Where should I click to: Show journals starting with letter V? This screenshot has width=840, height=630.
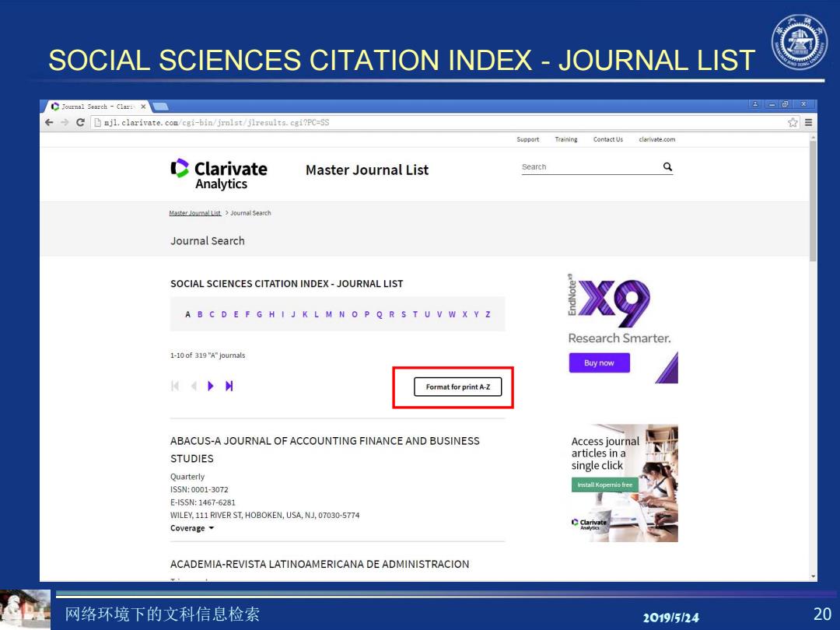(439, 314)
